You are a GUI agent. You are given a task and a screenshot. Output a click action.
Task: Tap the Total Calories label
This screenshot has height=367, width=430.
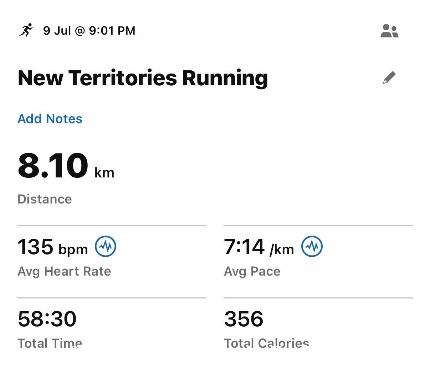pos(266,343)
